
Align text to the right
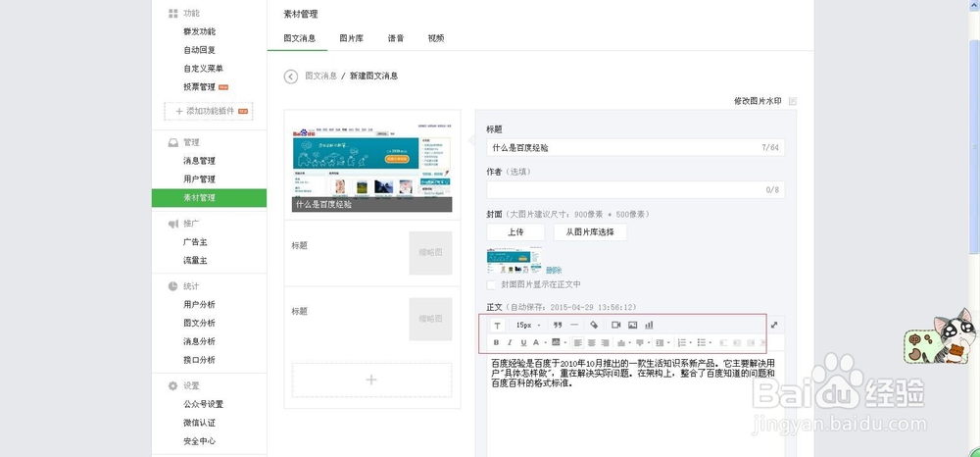[x=605, y=342]
